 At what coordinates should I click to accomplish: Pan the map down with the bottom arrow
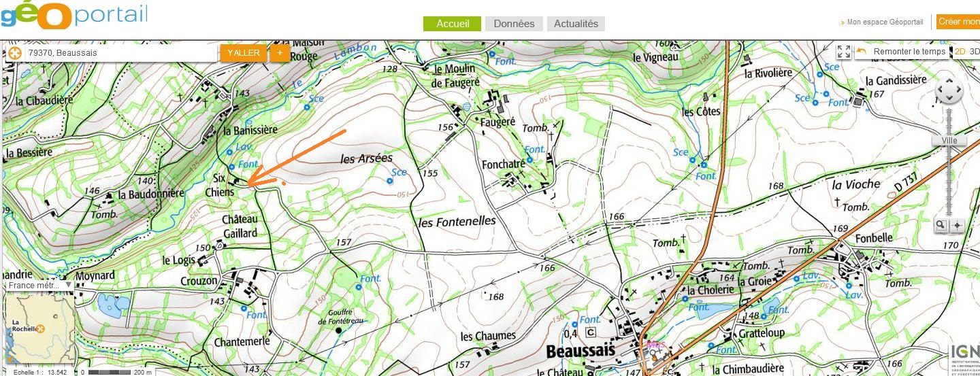949,99
